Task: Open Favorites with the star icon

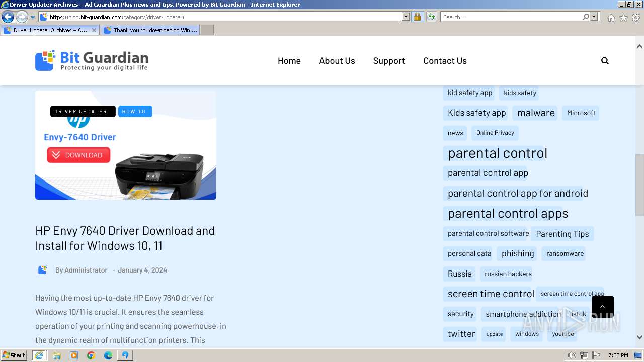Action: [x=623, y=18]
